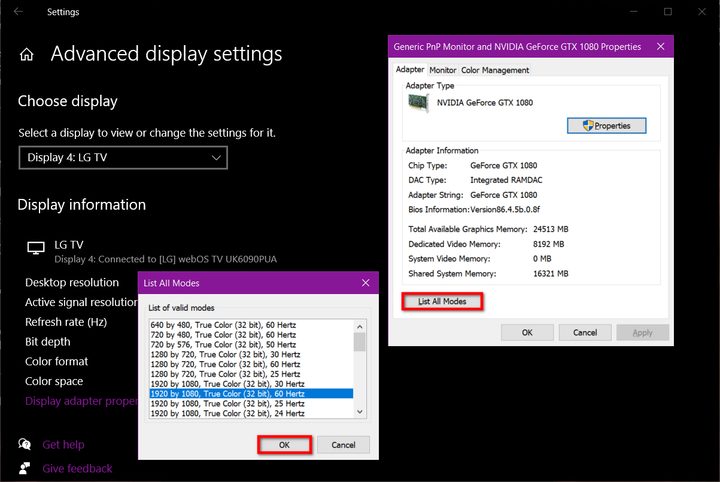This screenshot has width=720, height=482.
Task: Click the LG TV monitor icon
Action: 36,248
